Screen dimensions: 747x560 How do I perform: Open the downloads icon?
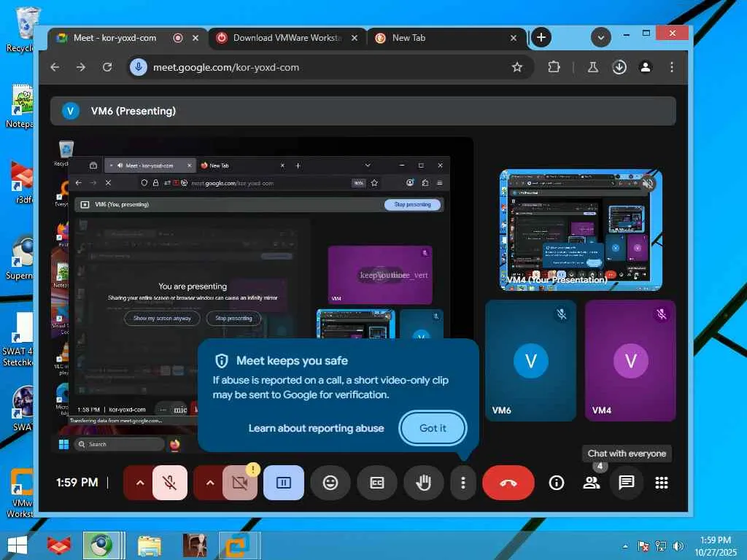[619, 67]
